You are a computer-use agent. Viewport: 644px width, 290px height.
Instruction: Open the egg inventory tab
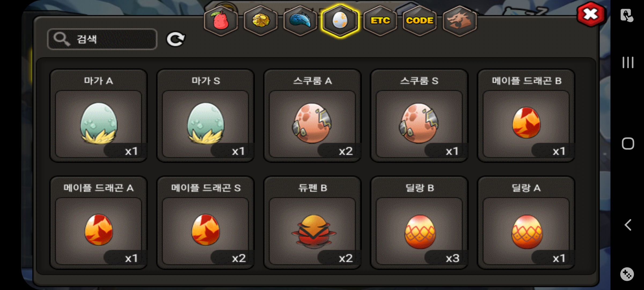340,21
